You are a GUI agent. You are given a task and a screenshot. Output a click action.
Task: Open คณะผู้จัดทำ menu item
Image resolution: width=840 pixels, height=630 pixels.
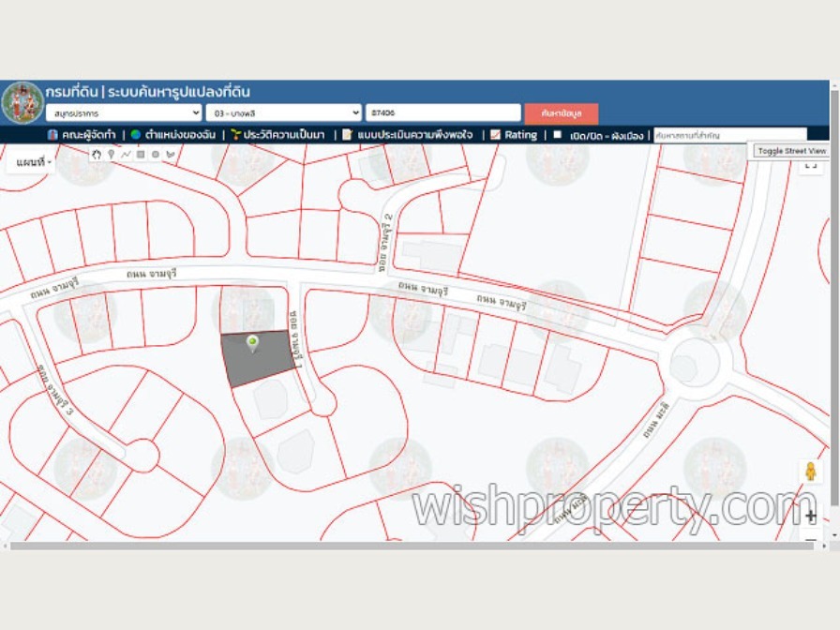click(x=88, y=135)
